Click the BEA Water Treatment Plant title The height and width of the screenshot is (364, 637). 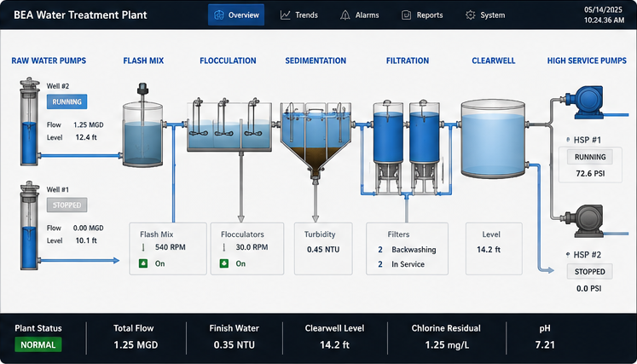80,15
